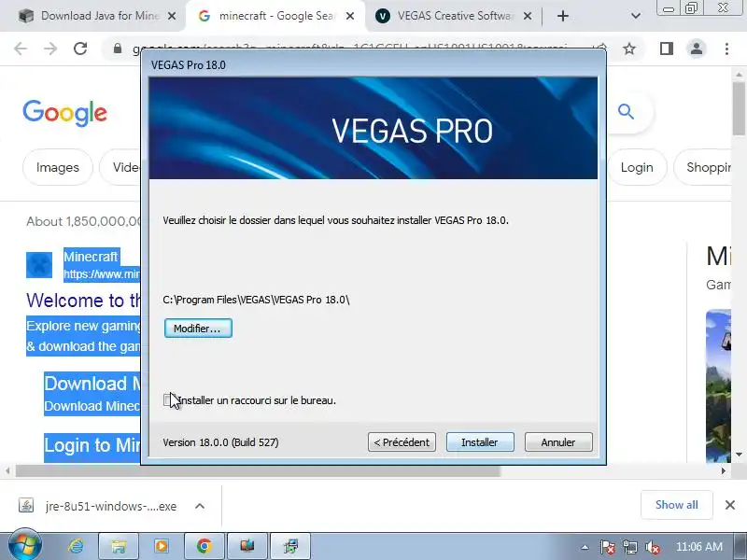Open the Chrome tab search dropdown
Image resolution: width=747 pixels, height=560 pixels.
[636, 16]
